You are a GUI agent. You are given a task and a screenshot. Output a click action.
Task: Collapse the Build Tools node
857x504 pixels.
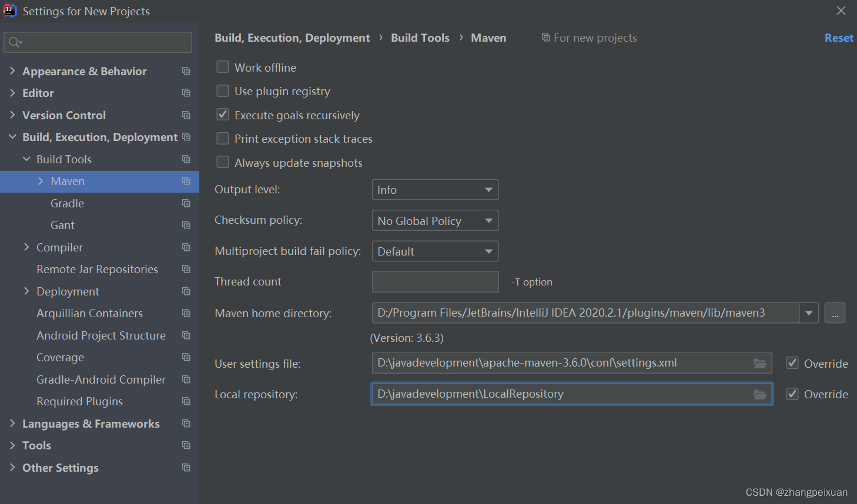coord(26,159)
